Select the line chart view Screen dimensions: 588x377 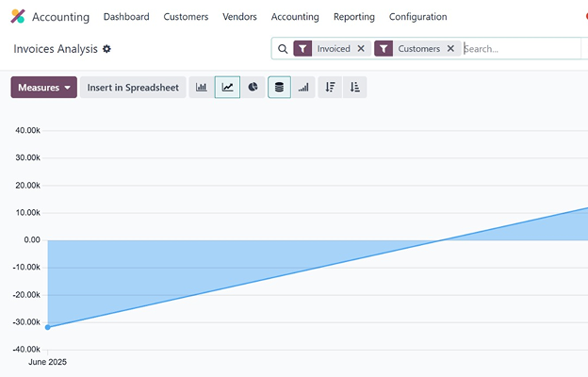pyautogui.click(x=227, y=88)
